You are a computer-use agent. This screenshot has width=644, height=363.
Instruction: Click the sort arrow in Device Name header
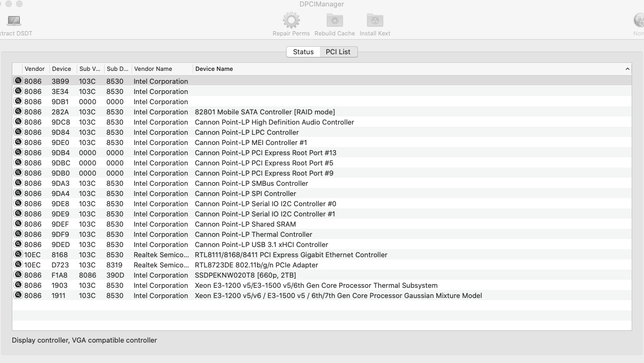[x=627, y=69]
